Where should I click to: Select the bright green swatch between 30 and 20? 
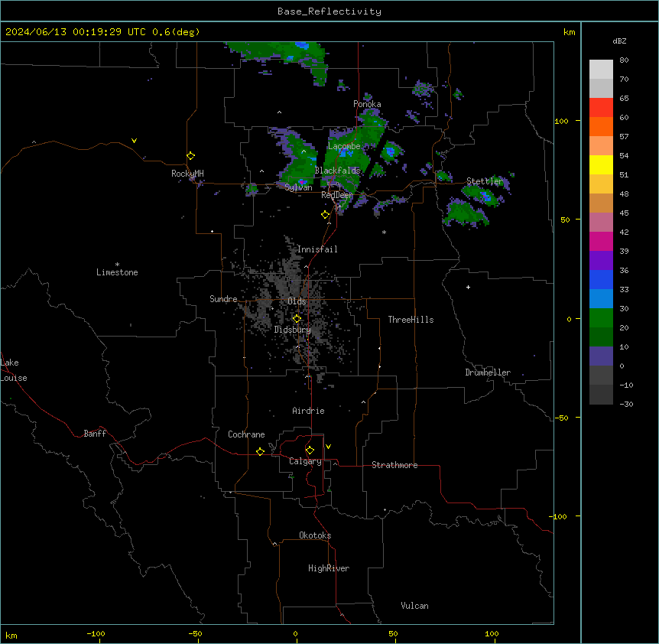(x=601, y=318)
